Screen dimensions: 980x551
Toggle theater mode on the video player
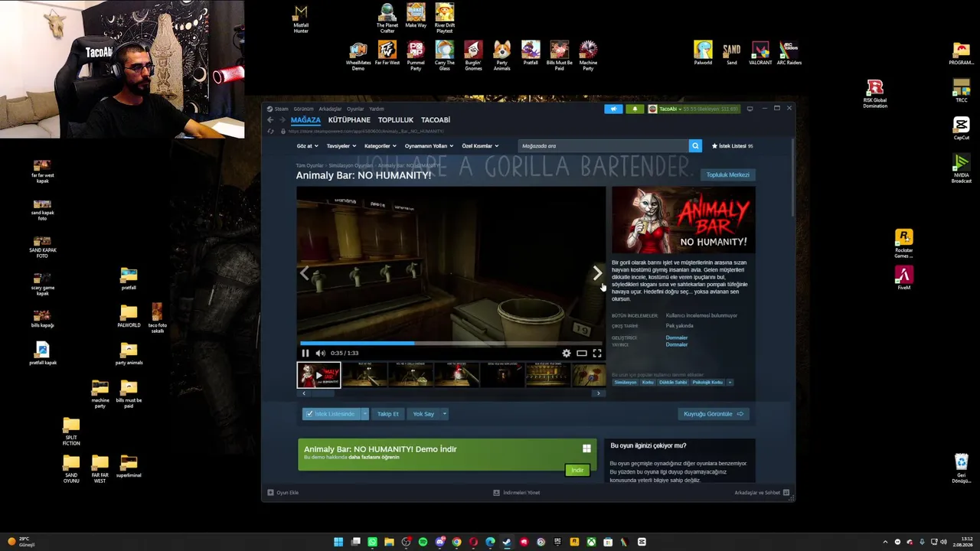click(582, 353)
